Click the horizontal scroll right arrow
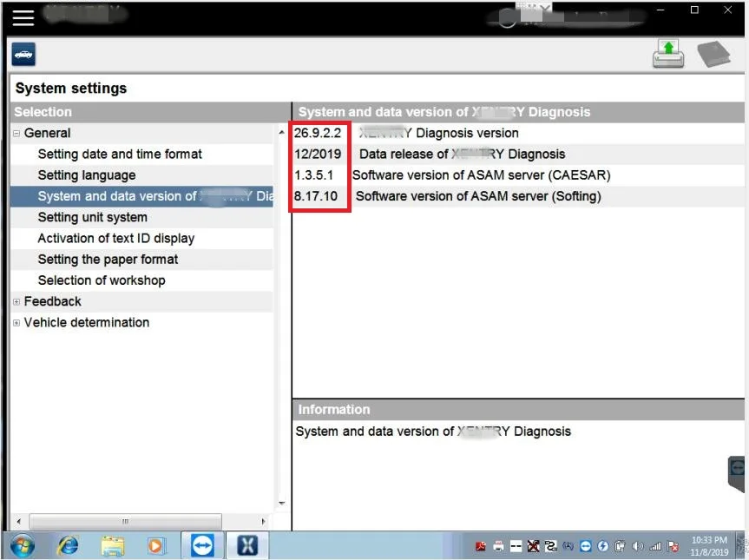Screen dimensions: 749x560 pos(263,521)
